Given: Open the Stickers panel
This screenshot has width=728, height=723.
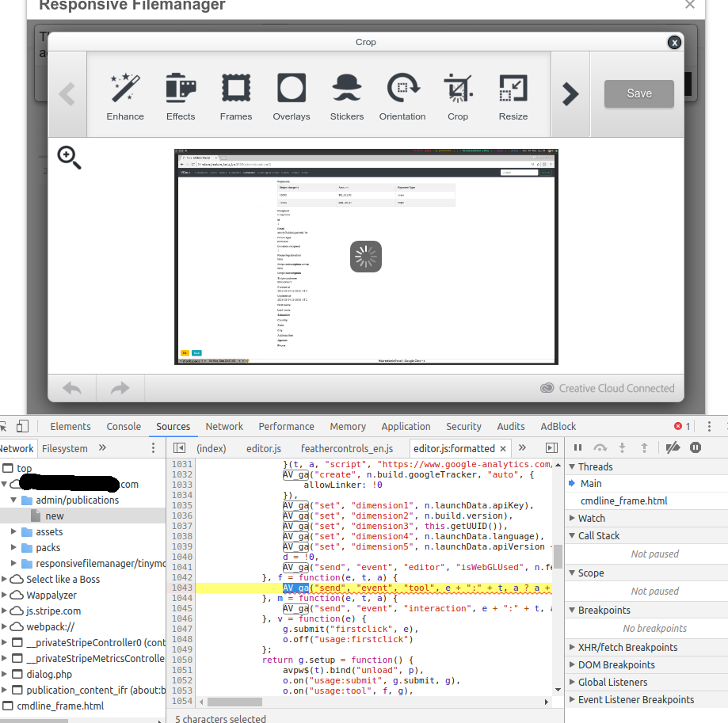Looking at the screenshot, I should (346, 95).
